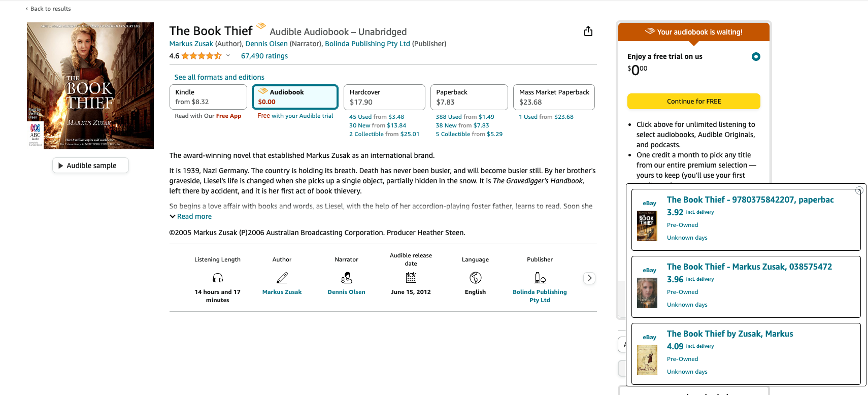
Task: Open 5 Collectible from $5.29 offers
Action: click(469, 134)
